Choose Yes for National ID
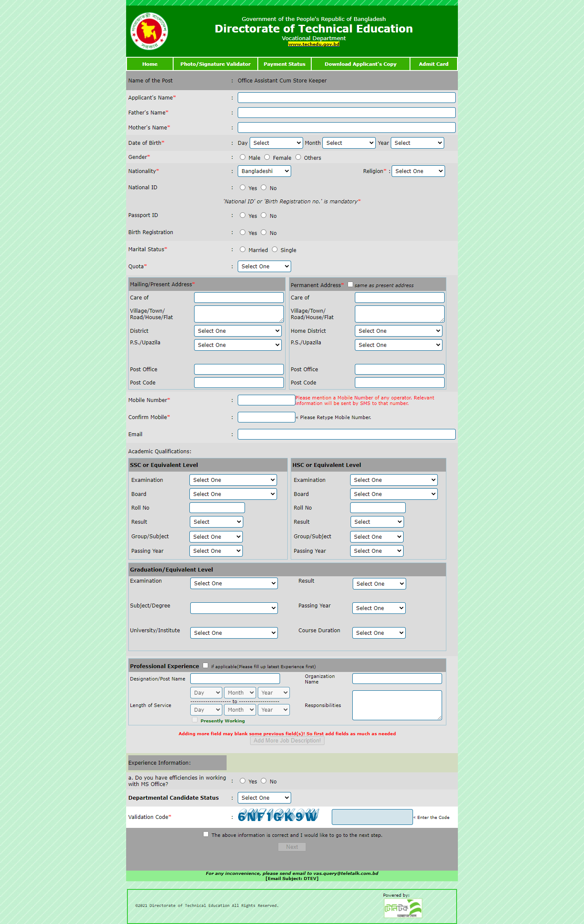Image resolution: width=584 pixels, height=924 pixels. [242, 188]
